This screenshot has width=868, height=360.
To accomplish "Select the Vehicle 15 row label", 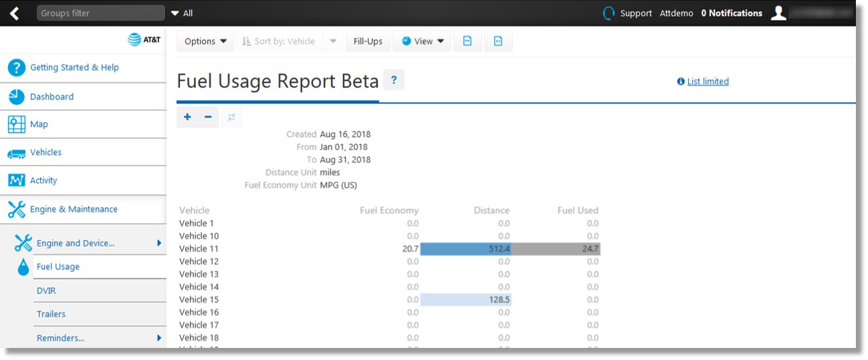I will 199,300.
